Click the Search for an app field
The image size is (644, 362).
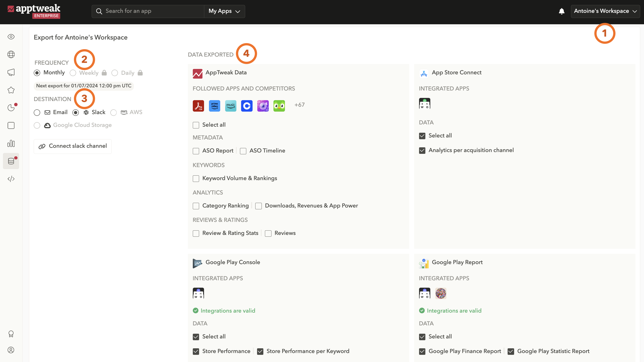[x=148, y=11]
